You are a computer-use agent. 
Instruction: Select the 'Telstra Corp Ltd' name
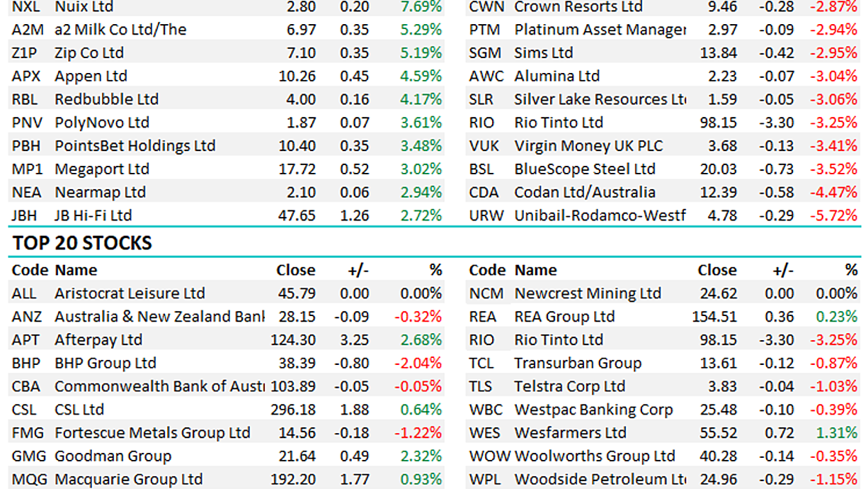(570, 387)
